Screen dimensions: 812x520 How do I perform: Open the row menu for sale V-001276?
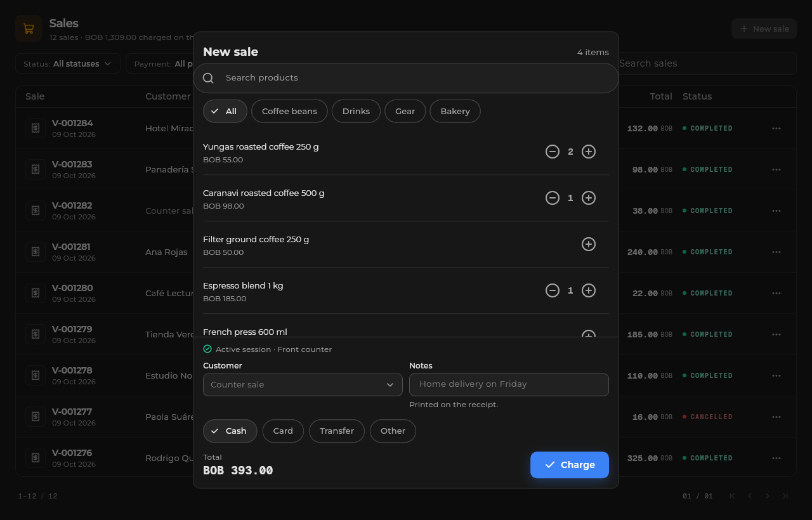(x=776, y=458)
